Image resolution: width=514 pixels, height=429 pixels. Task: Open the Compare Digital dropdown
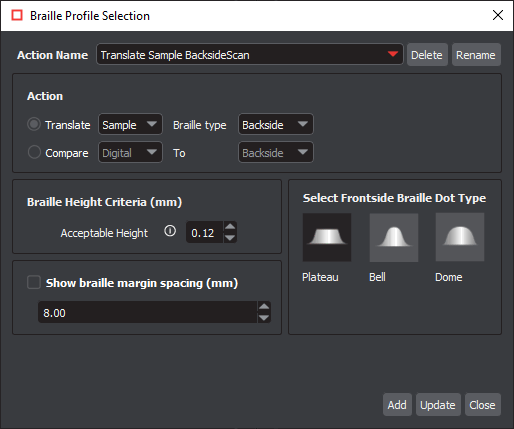[130, 152]
